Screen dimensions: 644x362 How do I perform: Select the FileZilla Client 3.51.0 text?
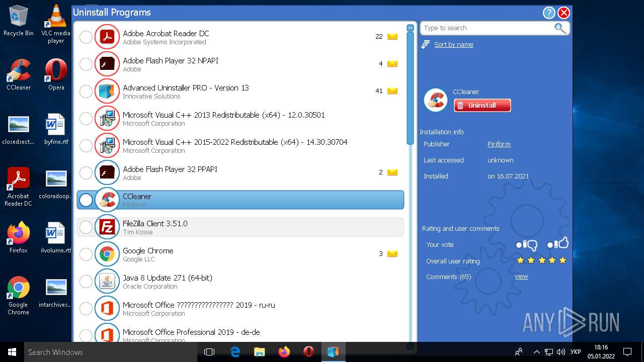[155, 223]
